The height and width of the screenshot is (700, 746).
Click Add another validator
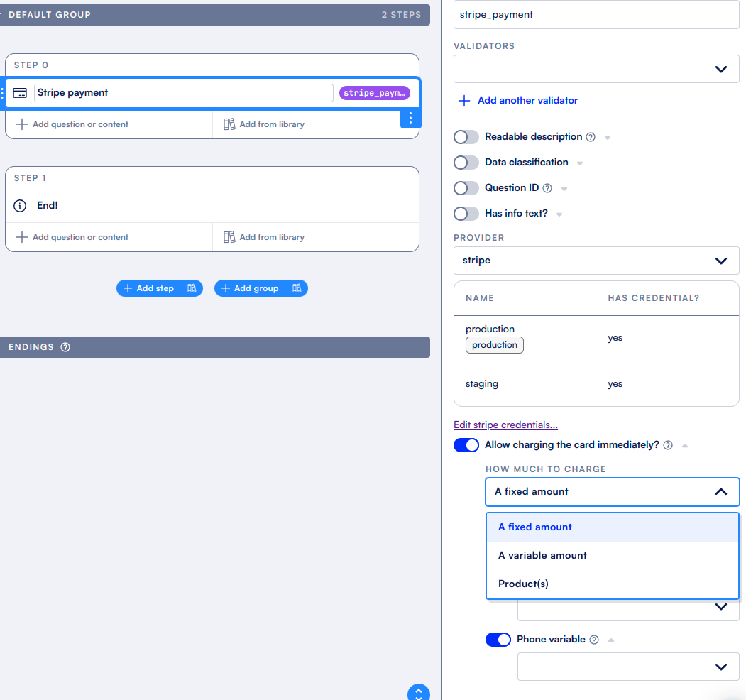tap(518, 100)
